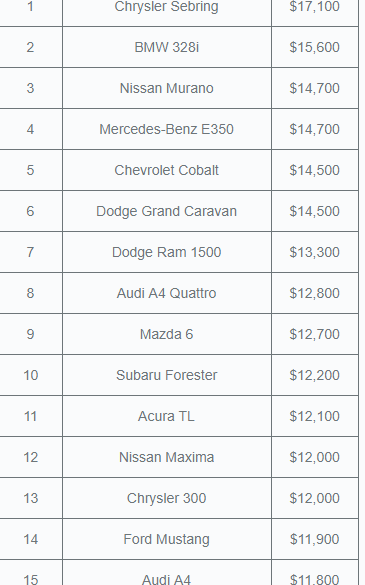Click the Chrysler 300 cell
This screenshot has width=365, height=585.
tap(167, 499)
